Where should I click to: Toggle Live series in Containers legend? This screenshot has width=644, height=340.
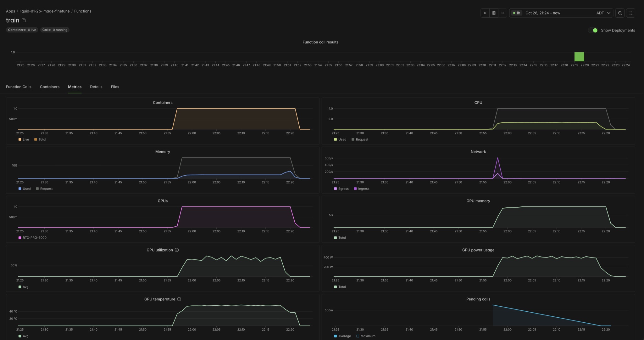click(x=24, y=139)
